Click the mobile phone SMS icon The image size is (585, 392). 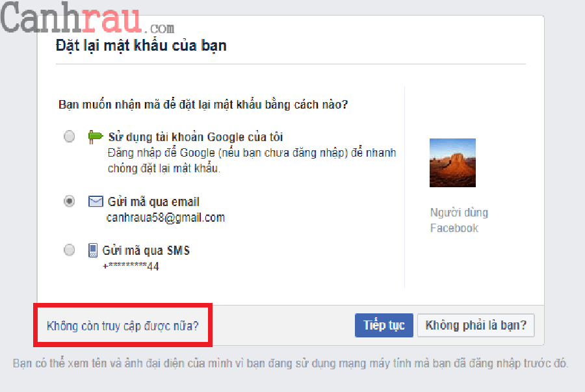[x=93, y=250]
